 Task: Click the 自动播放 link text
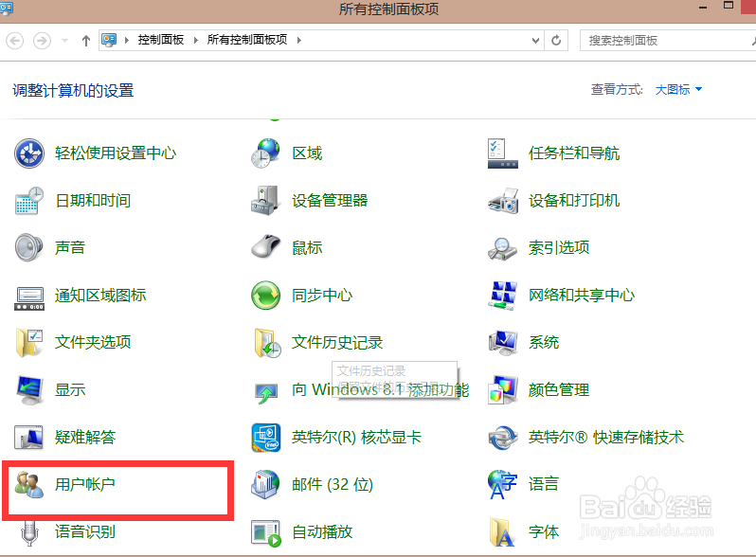coord(322,531)
